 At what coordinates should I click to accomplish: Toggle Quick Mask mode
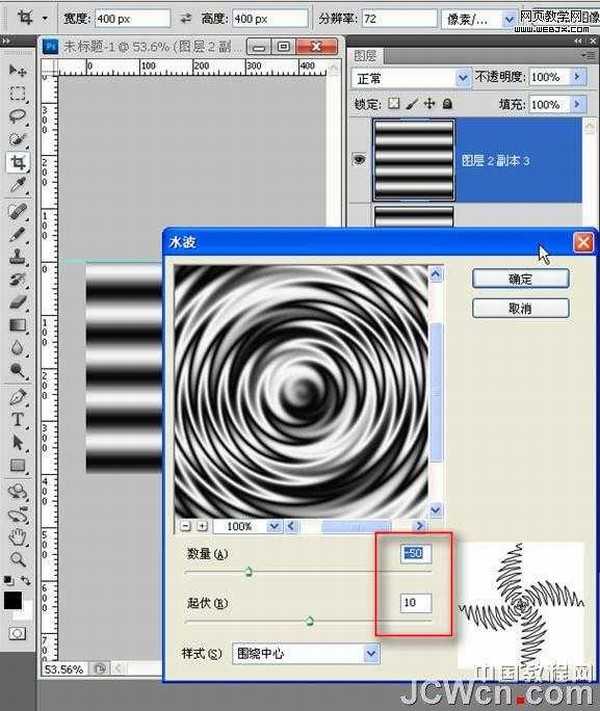pyautogui.click(x=17, y=633)
